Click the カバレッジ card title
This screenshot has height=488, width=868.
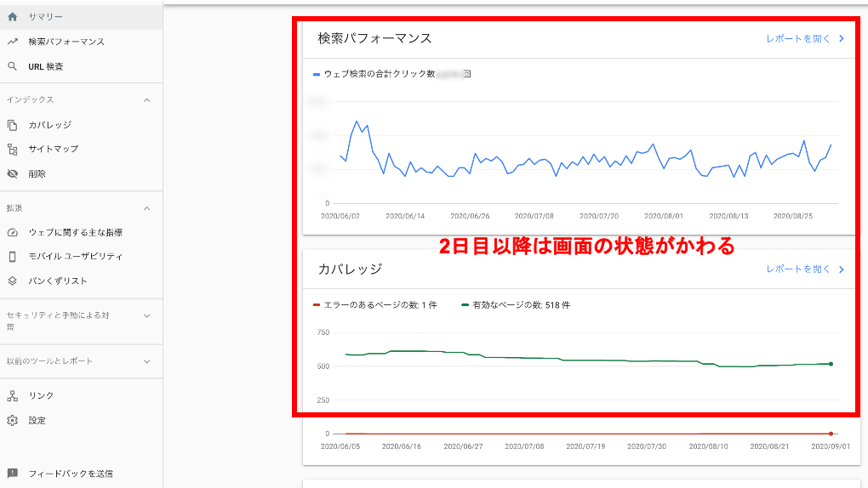[x=350, y=270]
